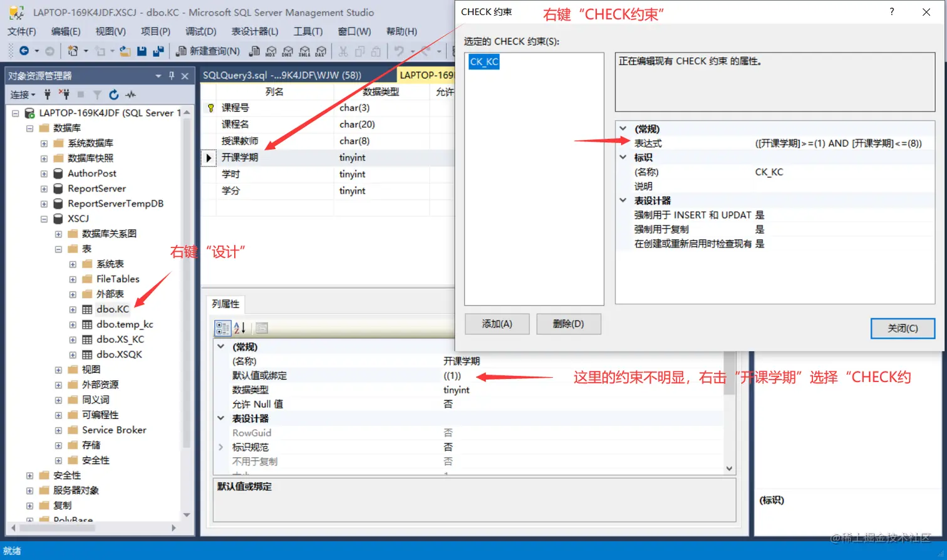Expand the 标识规范 property row
The image size is (947, 560).
[x=220, y=447]
